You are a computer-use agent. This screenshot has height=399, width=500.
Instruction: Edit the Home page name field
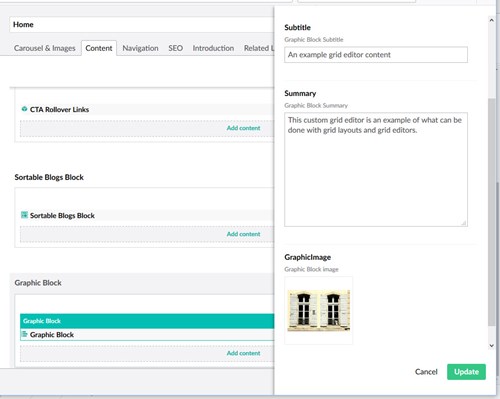(x=142, y=25)
